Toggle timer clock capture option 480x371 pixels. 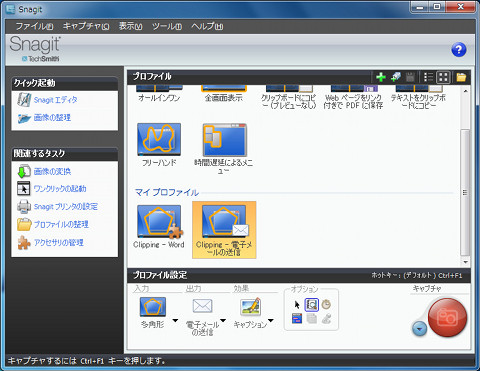pyautogui.click(x=326, y=304)
